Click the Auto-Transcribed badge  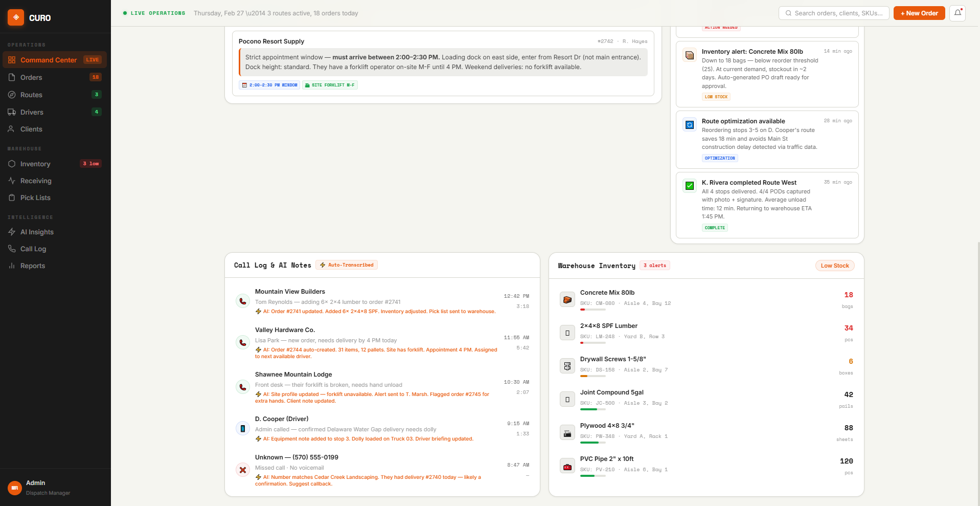click(347, 265)
